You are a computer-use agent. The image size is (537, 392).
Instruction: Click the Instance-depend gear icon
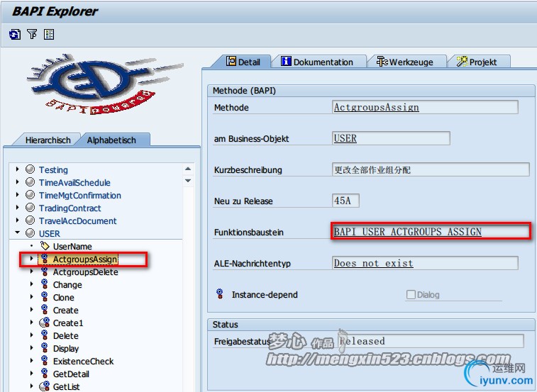pos(220,293)
